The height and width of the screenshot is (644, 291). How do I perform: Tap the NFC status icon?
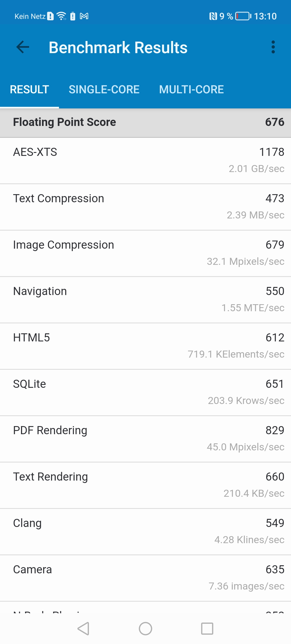pos(213,16)
